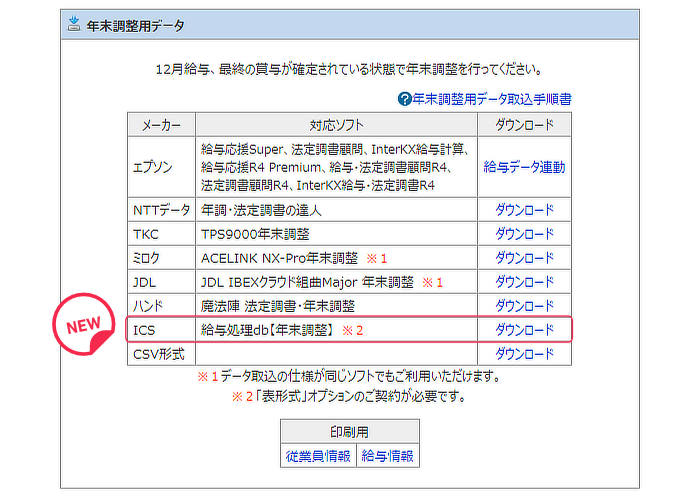Click the 年末調整用データ panel title
The image size is (700, 500).
point(135,24)
